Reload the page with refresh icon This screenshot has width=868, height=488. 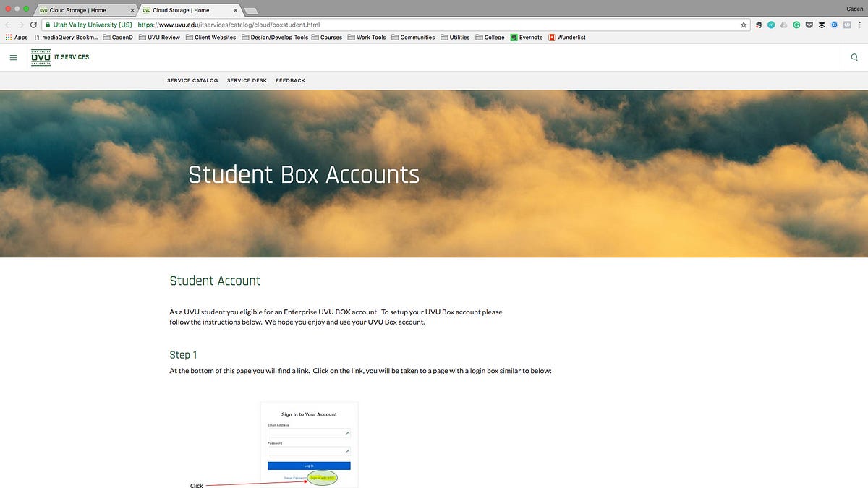(33, 25)
